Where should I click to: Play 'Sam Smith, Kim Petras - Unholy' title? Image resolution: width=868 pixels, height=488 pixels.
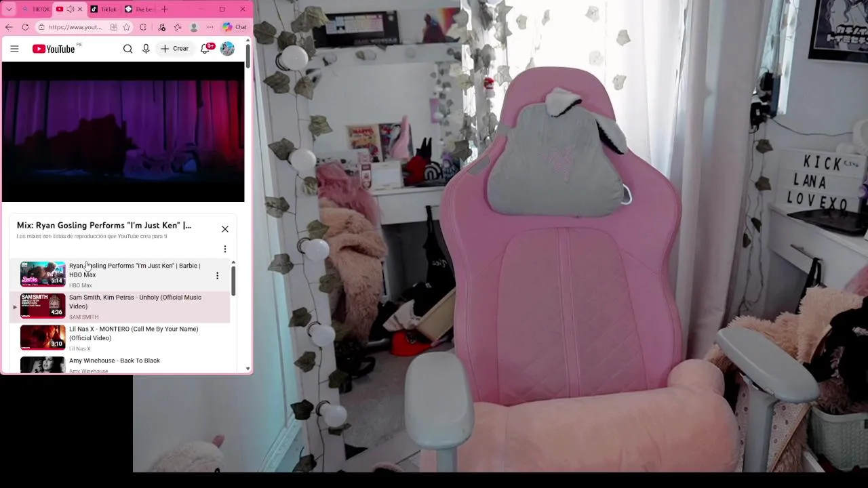[135, 302]
